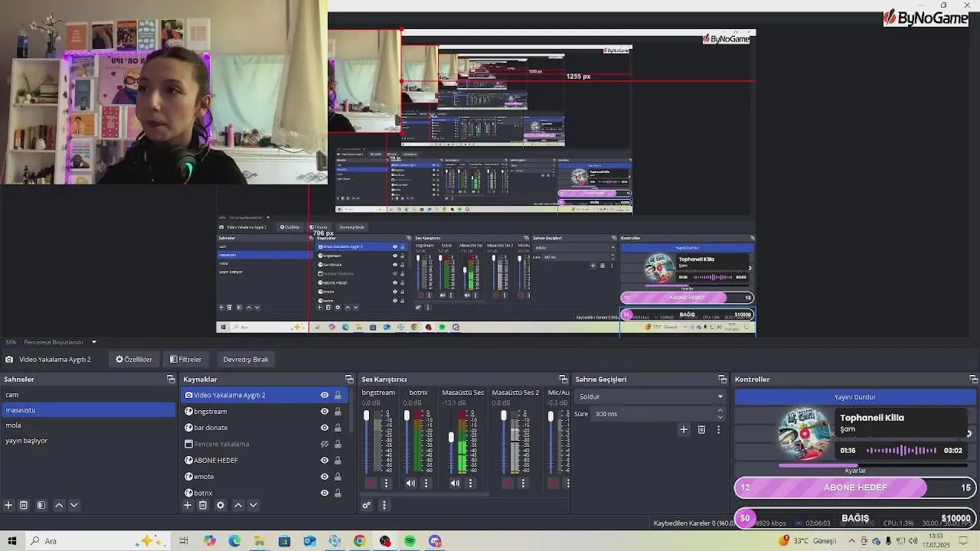Decrease Süre duration with down arrow
980x551 pixels.
(x=720, y=417)
